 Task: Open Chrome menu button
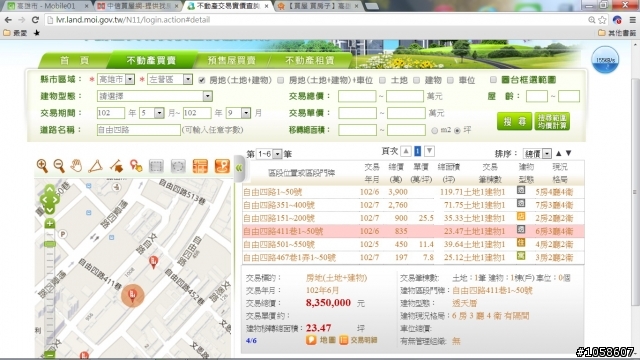pos(633,20)
